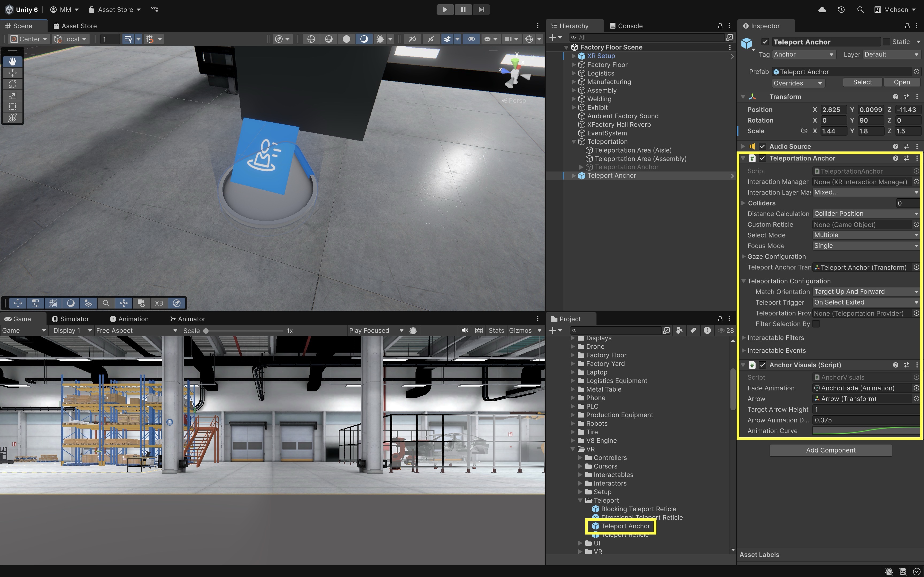Toggle scene audio mute in Game view

point(464,330)
